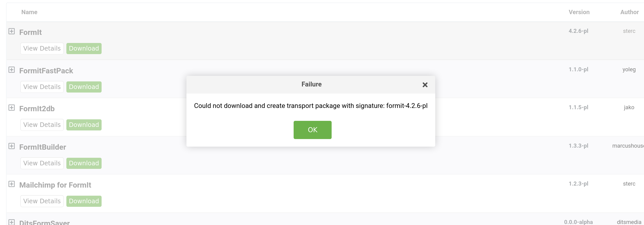This screenshot has width=644, height=225.
Task: View details of FormitFastPack
Action: point(42,87)
